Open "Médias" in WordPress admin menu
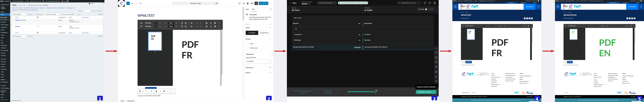The width and height of the screenshot is (644, 102). coord(3,12)
